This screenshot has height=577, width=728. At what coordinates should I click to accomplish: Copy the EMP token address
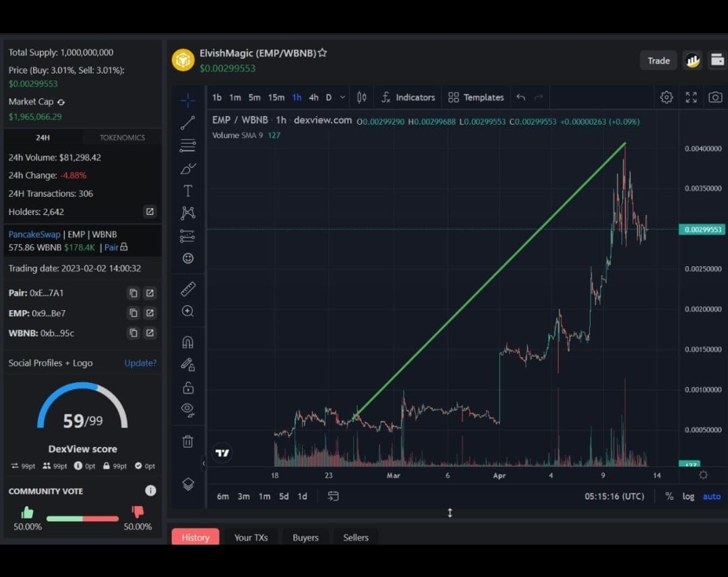133,313
